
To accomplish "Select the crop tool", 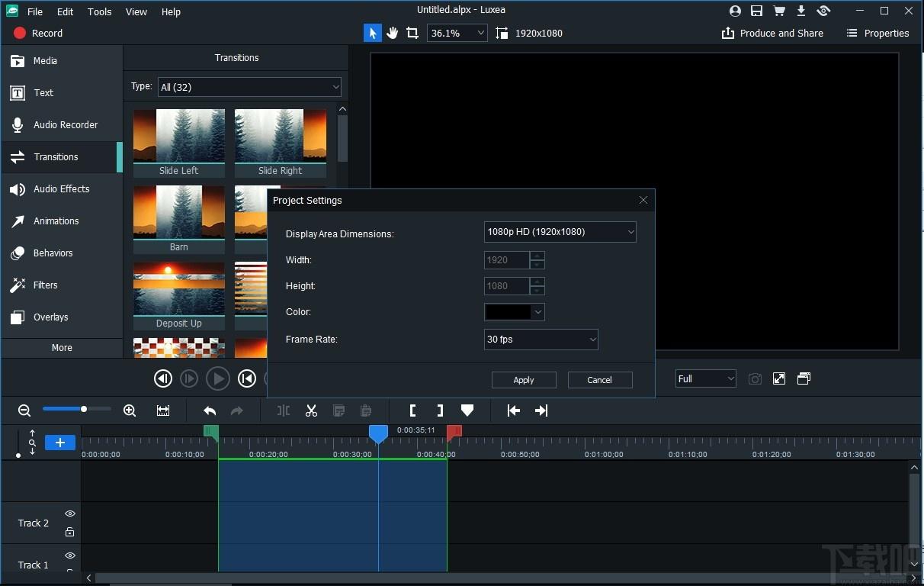I will [412, 33].
